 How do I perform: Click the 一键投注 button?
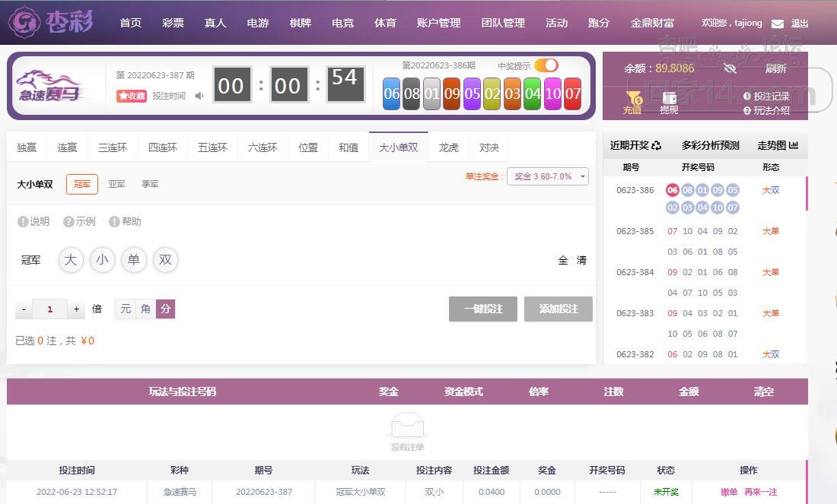(483, 309)
